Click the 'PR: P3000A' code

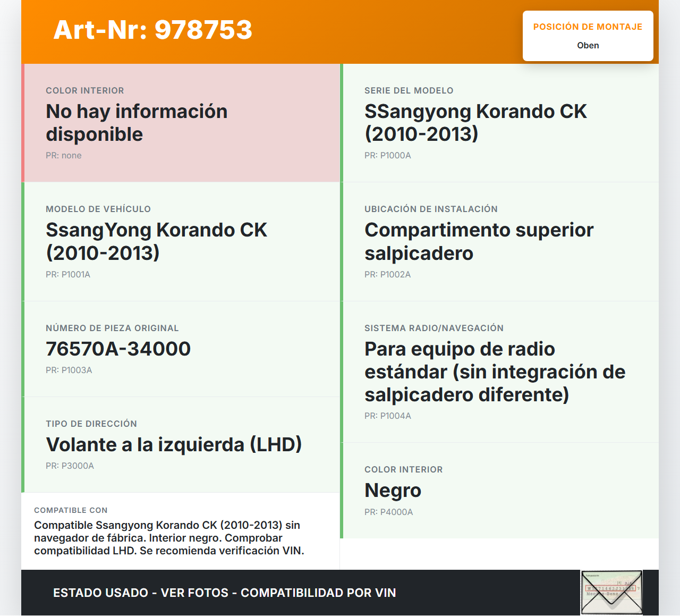(70, 466)
